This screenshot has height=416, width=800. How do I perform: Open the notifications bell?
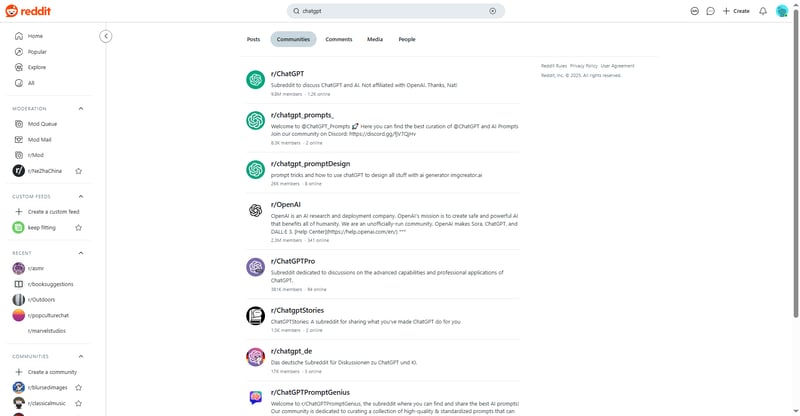(763, 11)
